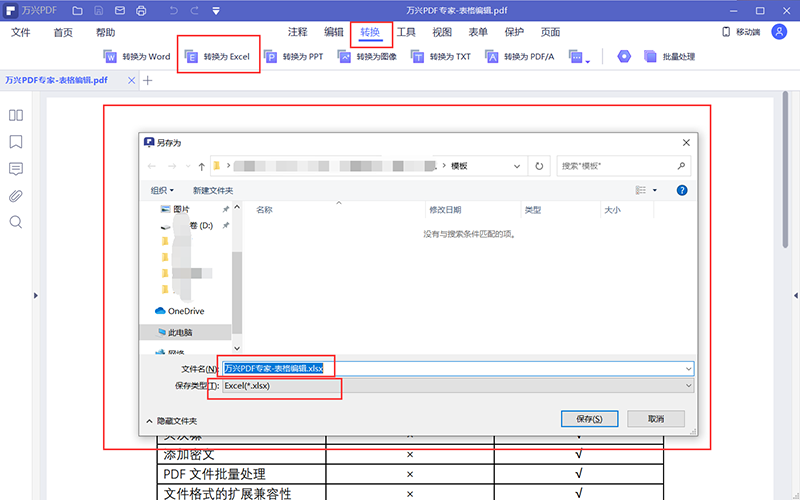Viewport: 800px width, 500px height.
Task: Click the 移动端 mobile button
Action: click(741, 32)
